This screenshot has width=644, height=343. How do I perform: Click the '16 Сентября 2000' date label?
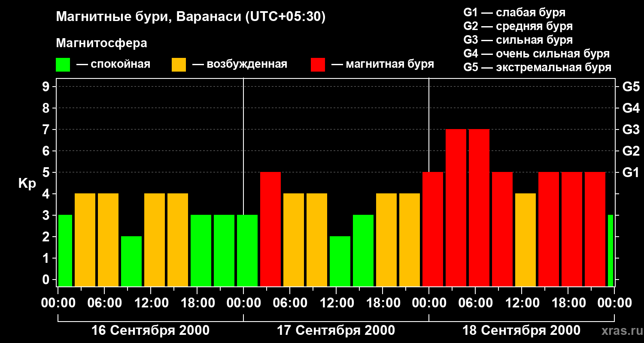pos(151,331)
